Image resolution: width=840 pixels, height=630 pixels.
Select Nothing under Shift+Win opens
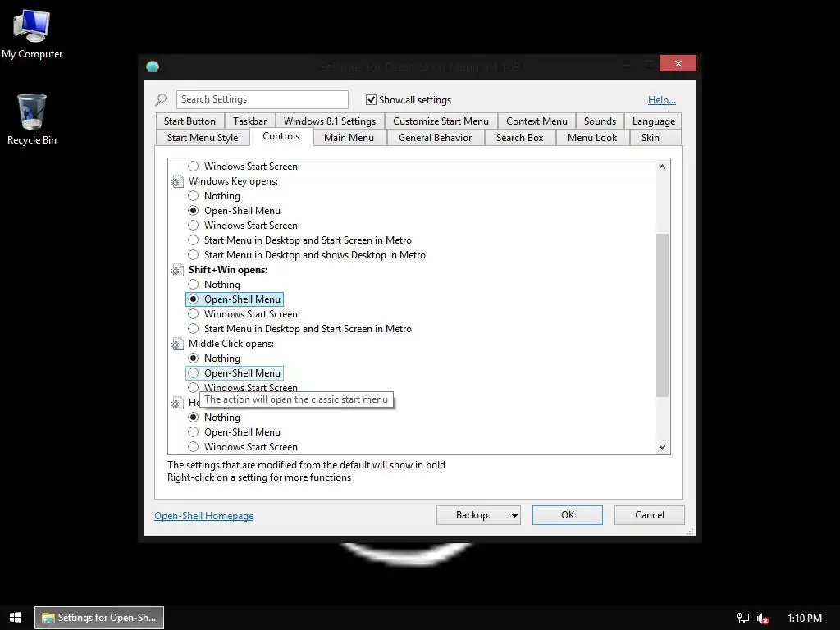click(x=194, y=285)
